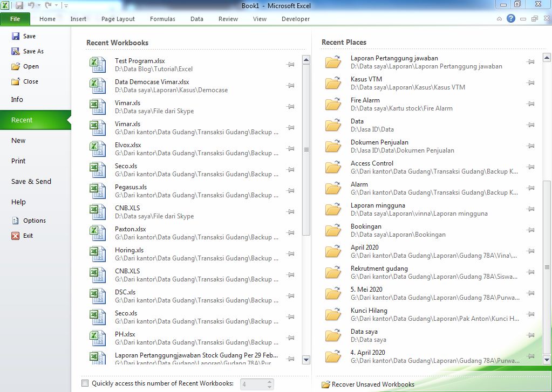Open the Print page
The width and height of the screenshot is (552, 392).
coord(18,161)
